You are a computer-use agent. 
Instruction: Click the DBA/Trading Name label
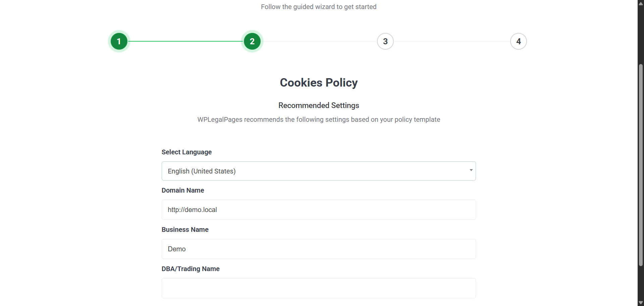(x=191, y=269)
